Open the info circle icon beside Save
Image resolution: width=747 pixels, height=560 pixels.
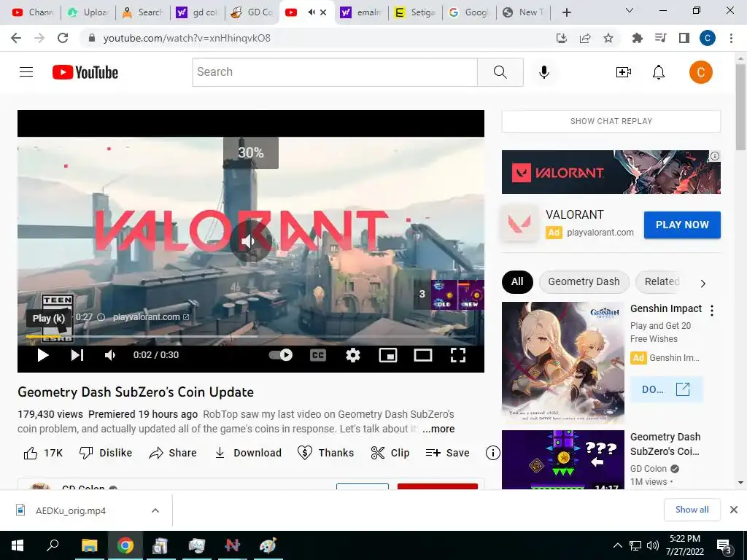tap(492, 453)
